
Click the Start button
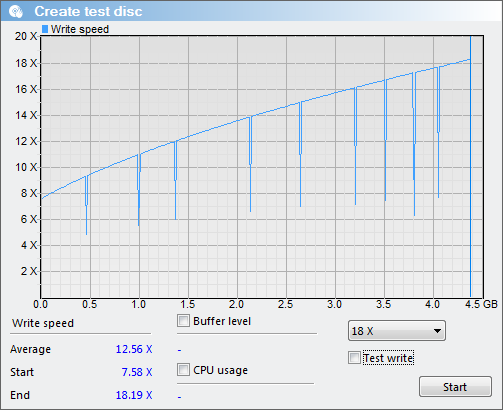click(x=455, y=387)
